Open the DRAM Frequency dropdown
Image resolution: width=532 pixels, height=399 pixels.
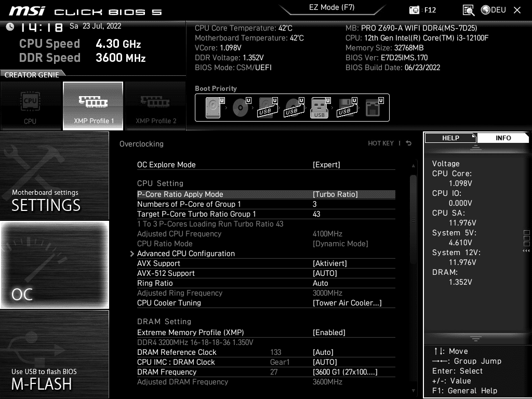pos(266,372)
